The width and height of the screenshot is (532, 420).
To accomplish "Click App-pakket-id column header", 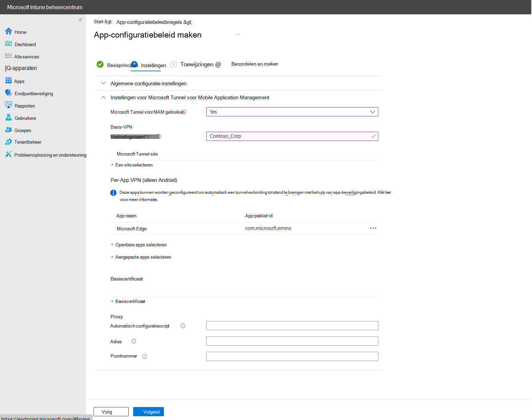I will (x=259, y=216).
